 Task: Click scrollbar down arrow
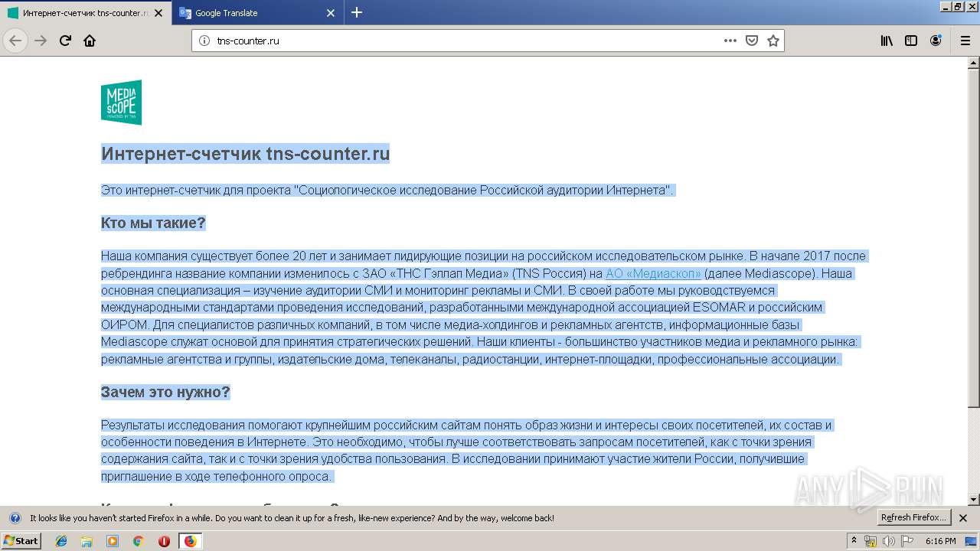[x=974, y=500]
